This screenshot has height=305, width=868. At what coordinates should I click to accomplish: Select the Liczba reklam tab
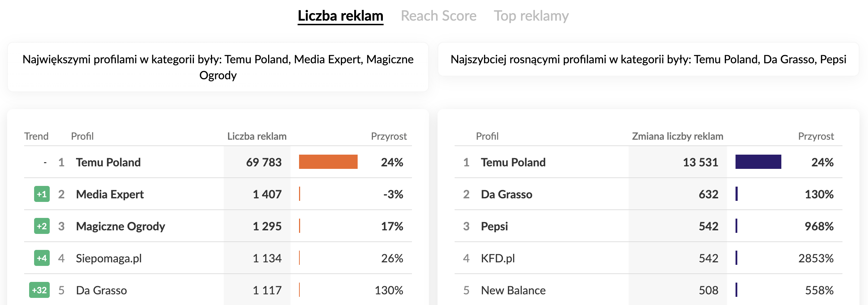(340, 15)
